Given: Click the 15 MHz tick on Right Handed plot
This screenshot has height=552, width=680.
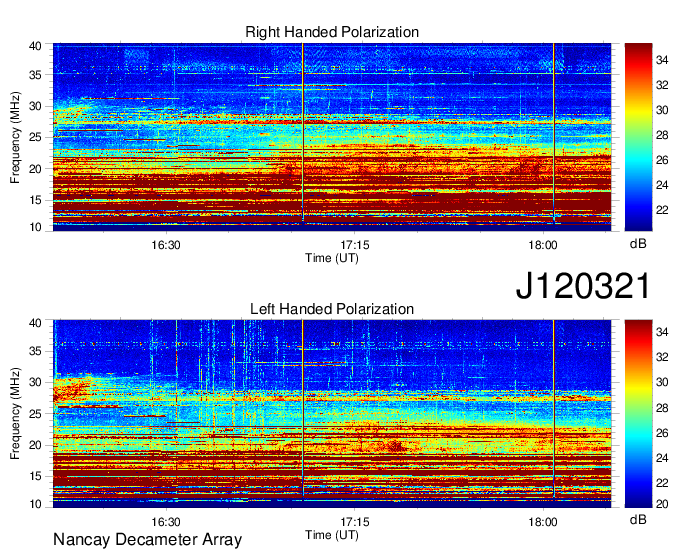Looking at the screenshot, I should click(35, 200).
